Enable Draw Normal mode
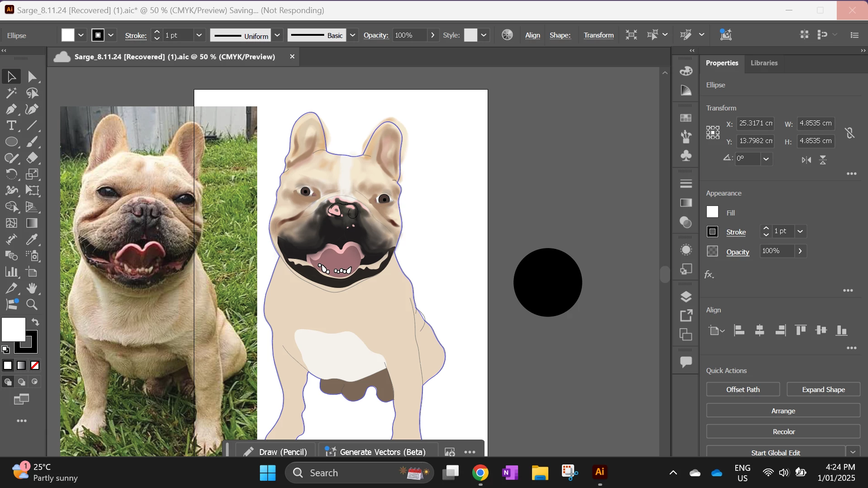Viewport: 868px width, 488px height. pos(8,382)
